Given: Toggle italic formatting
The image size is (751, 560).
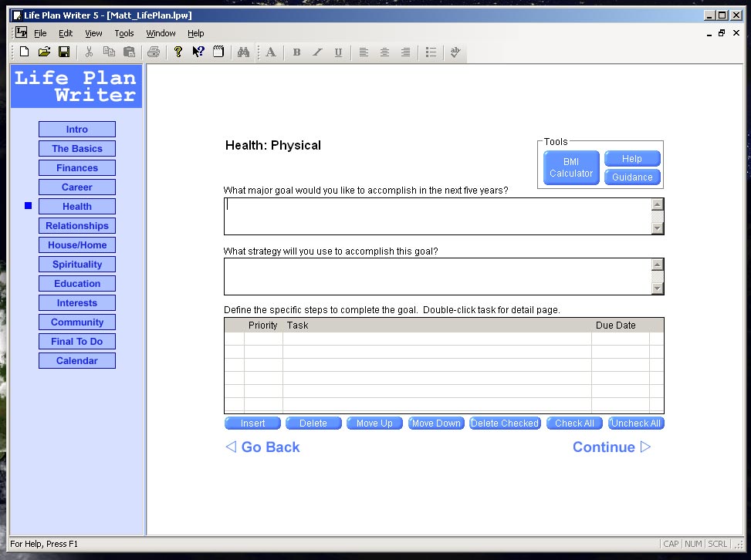Looking at the screenshot, I should pyautogui.click(x=317, y=52).
